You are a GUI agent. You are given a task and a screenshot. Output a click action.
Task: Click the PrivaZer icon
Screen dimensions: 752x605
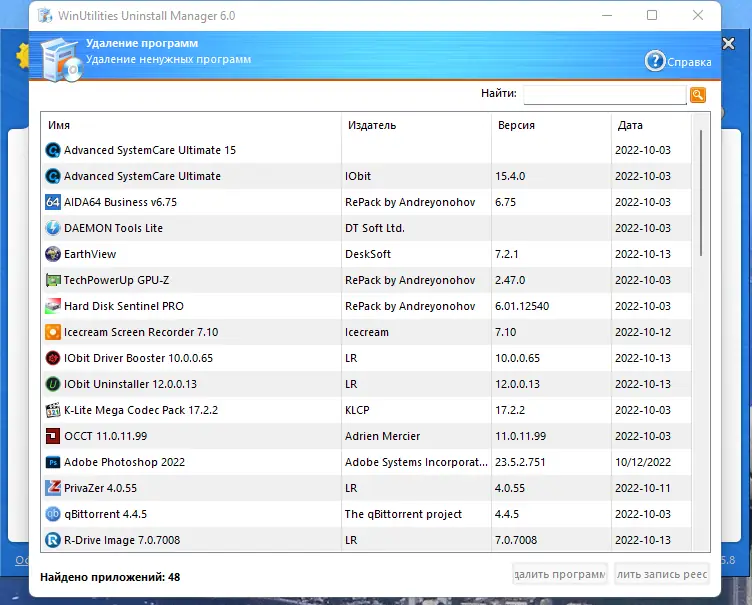53,488
